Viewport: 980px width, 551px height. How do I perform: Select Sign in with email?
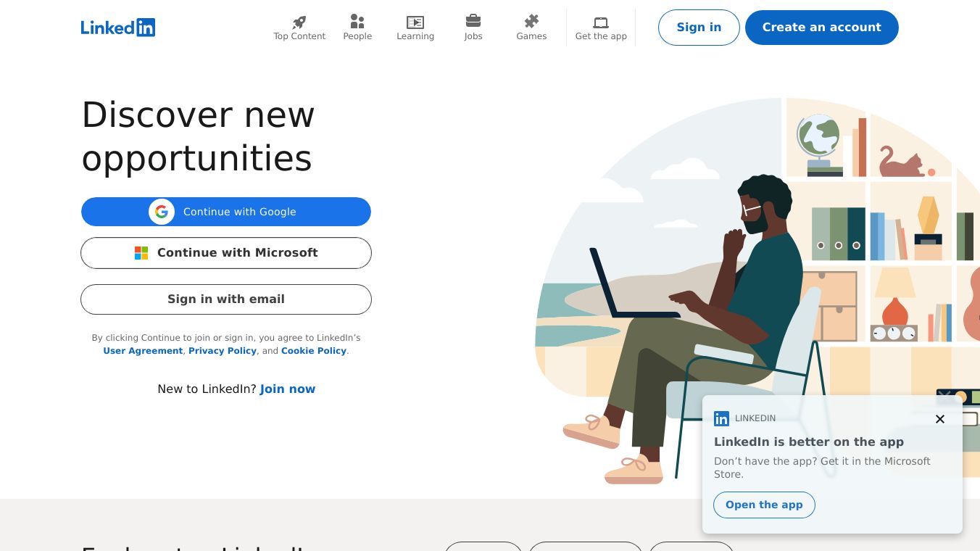coord(226,299)
